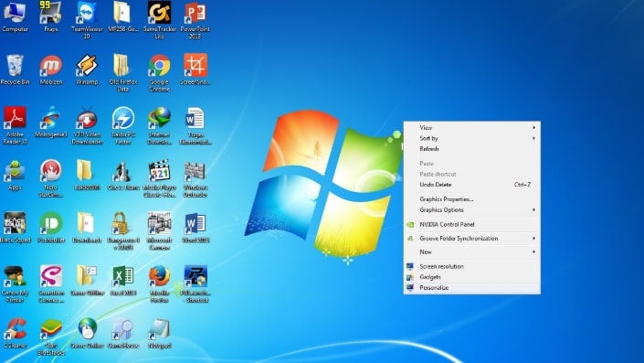The height and width of the screenshot is (363, 644).
Task: Open the New submenu in context menu
Action: (472, 251)
